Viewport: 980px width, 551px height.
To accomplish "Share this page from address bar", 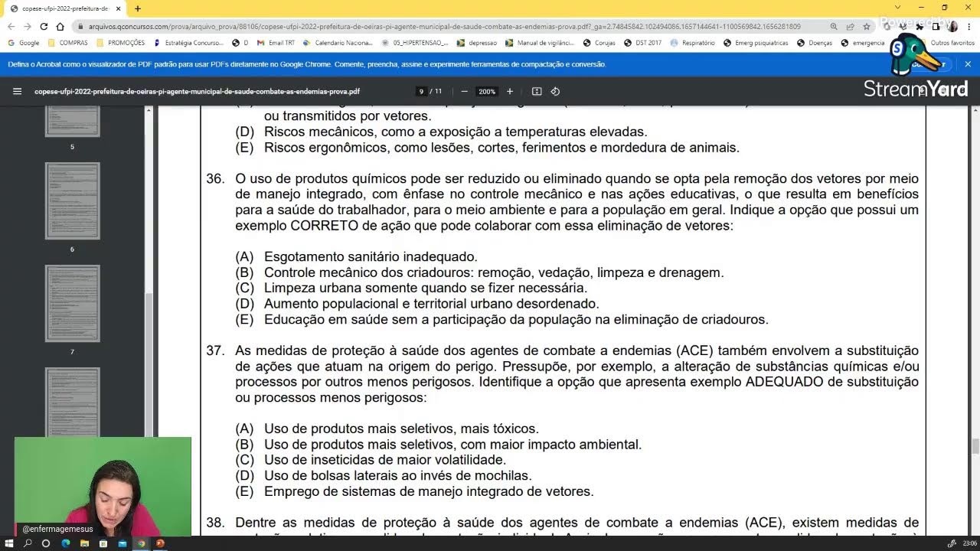I will (x=851, y=26).
